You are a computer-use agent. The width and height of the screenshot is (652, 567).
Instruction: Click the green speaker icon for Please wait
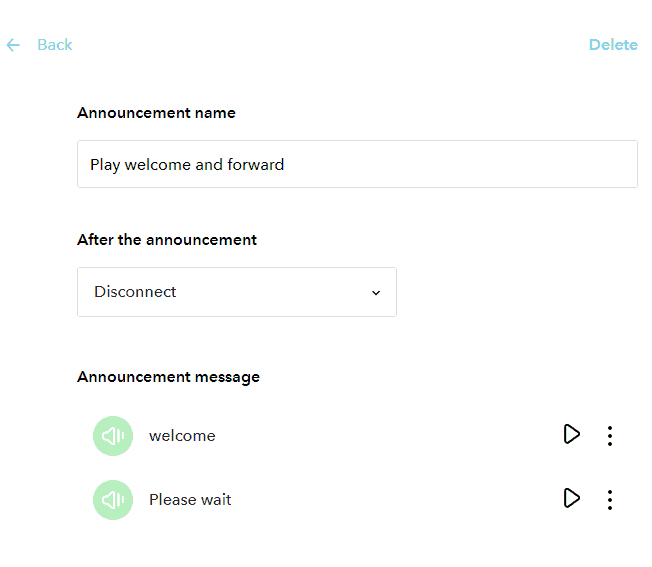[x=113, y=500]
